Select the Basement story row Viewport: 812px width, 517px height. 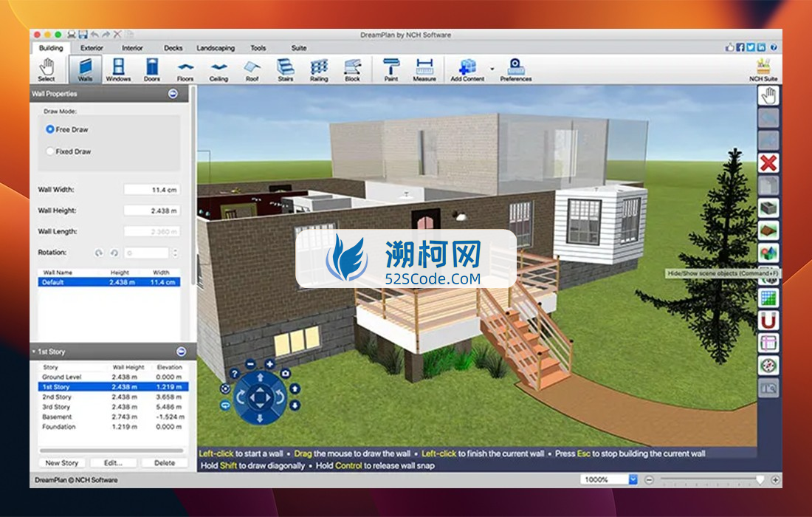click(113, 417)
